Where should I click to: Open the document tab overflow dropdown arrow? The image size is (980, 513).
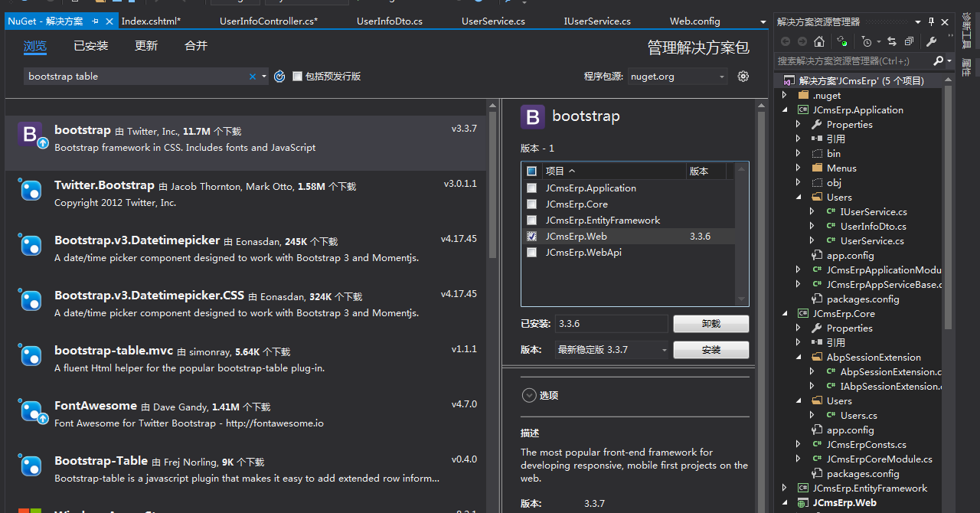coord(763,22)
